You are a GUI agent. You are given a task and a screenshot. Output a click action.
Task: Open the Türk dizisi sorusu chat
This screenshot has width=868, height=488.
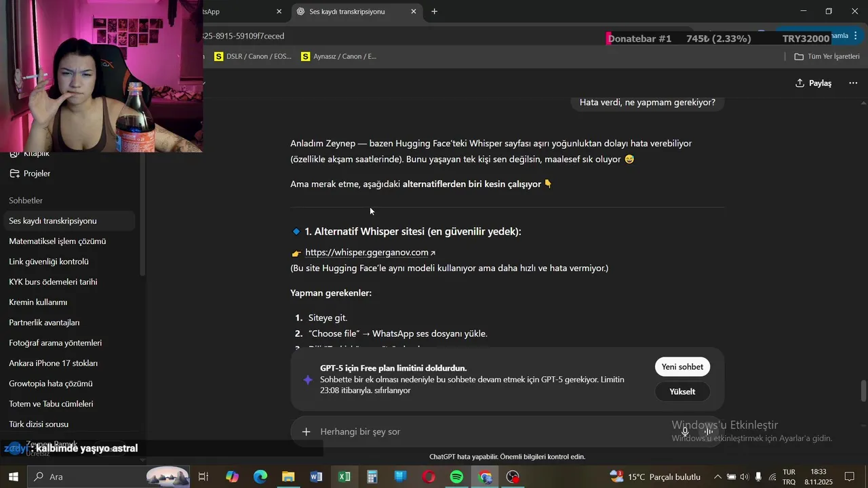(68, 424)
